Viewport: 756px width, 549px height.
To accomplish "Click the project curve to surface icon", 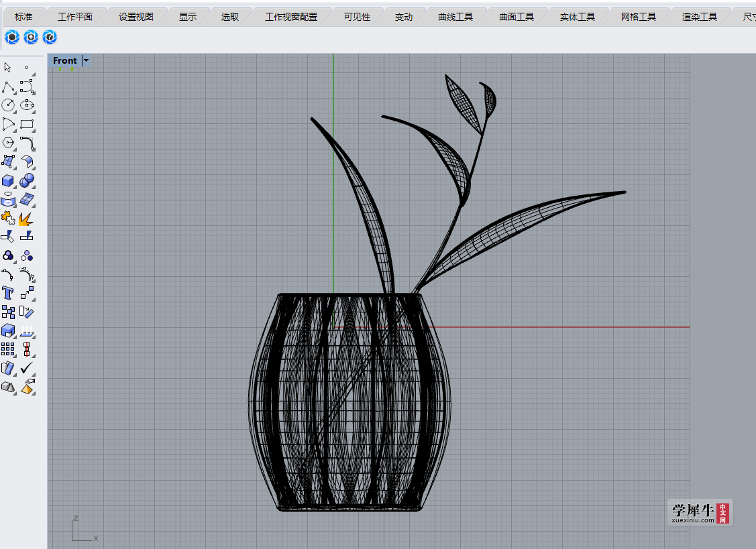I will tap(8, 199).
